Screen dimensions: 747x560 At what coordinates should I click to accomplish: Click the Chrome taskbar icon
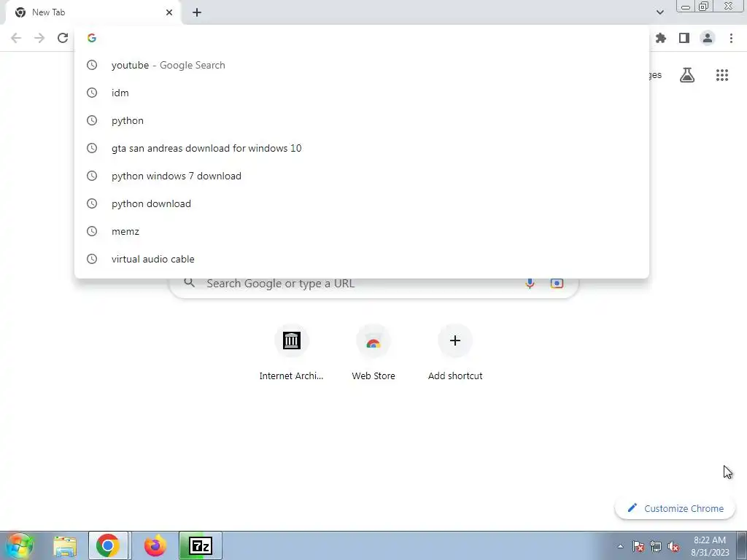pos(108,545)
